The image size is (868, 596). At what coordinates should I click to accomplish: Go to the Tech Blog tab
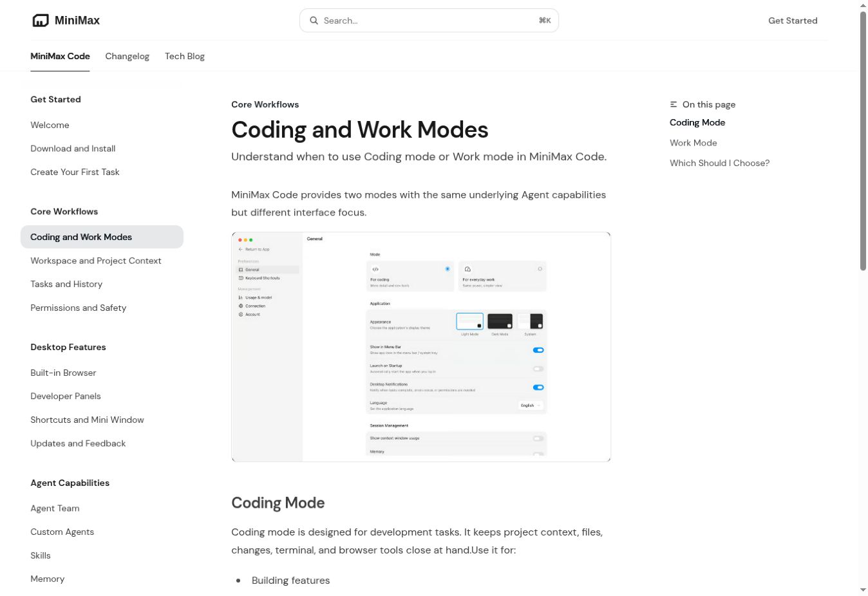click(185, 56)
